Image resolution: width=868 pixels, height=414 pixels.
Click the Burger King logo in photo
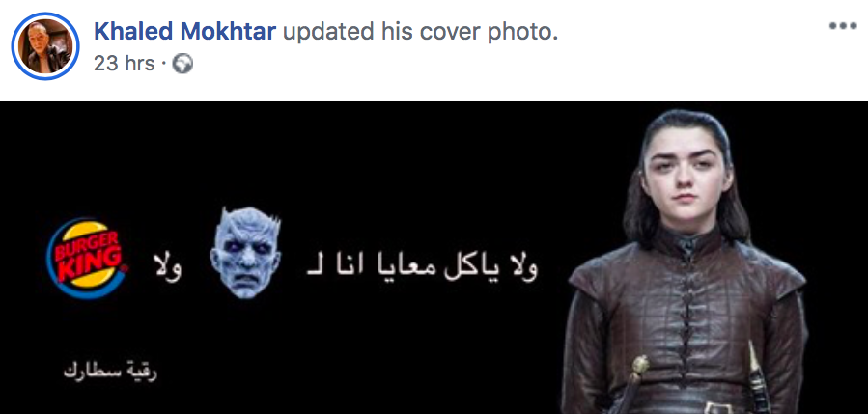(x=86, y=258)
